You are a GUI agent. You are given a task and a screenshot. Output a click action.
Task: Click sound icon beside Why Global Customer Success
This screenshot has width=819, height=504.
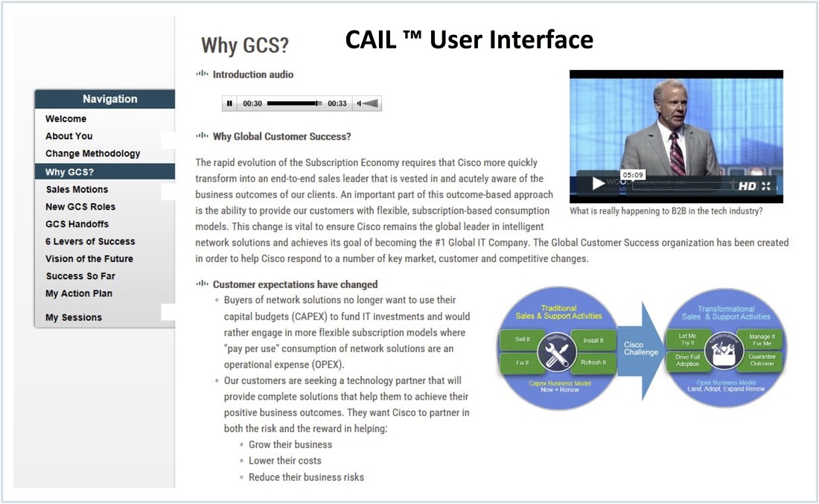click(x=202, y=135)
